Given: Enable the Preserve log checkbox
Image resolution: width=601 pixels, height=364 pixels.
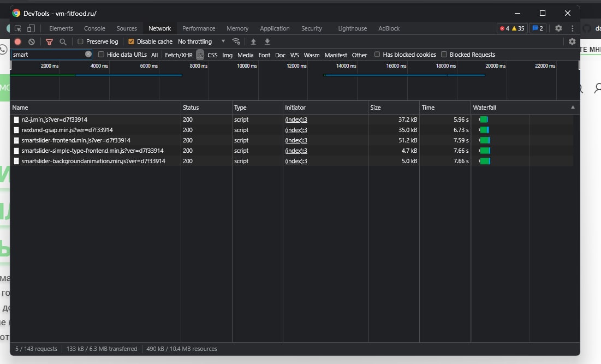Looking at the screenshot, I should pos(80,41).
